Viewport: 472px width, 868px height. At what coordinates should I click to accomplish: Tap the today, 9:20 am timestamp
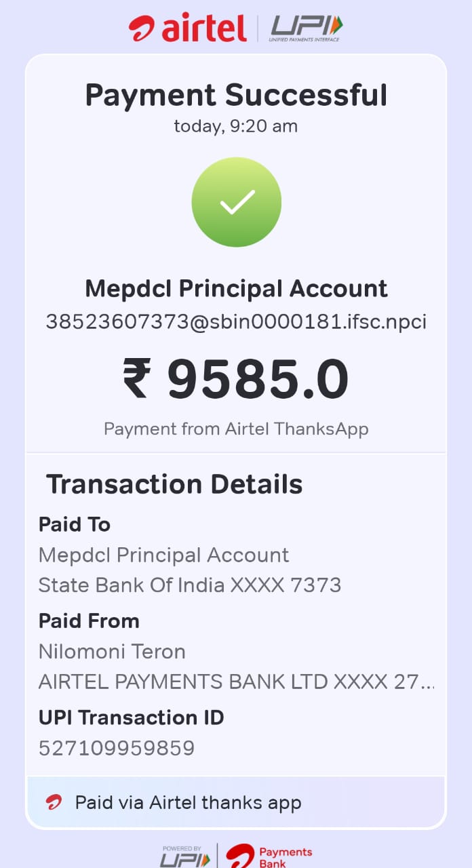click(x=236, y=126)
